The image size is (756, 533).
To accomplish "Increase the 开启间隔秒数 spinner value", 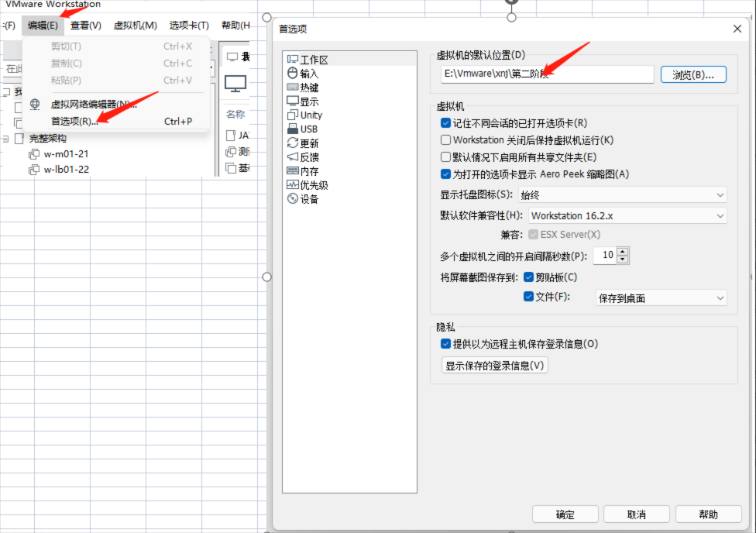I will 623,252.
